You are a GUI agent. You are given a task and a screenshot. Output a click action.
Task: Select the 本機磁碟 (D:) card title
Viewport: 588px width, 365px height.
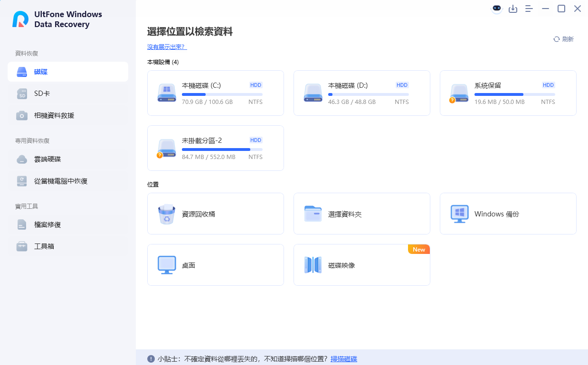coord(348,85)
